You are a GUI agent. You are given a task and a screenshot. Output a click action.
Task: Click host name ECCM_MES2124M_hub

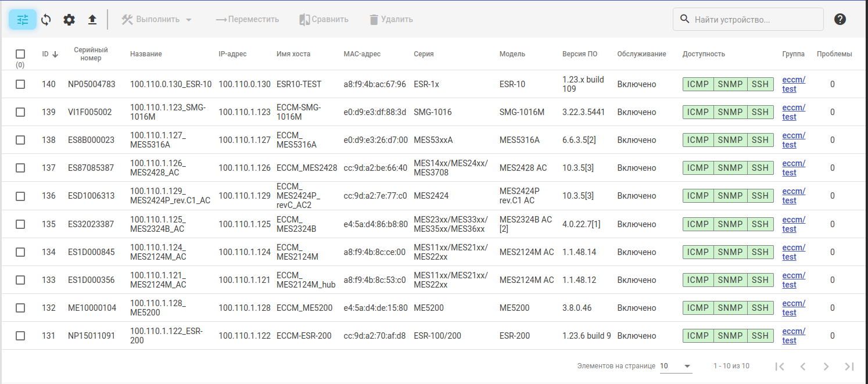[x=306, y=280]
